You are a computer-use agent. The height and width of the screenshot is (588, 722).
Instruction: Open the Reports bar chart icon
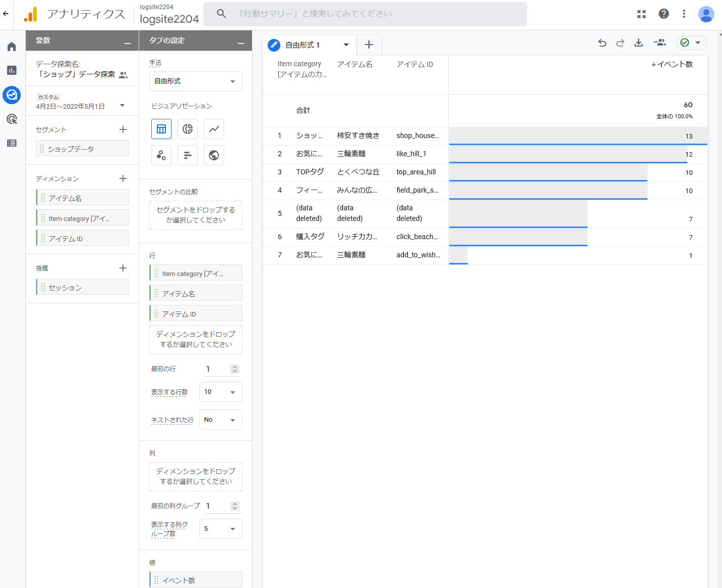12,70
